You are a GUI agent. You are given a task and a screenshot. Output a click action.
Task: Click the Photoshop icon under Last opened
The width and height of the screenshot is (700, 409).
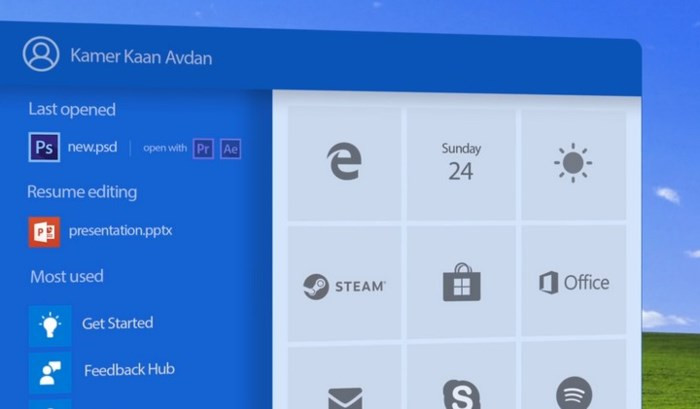44,148
